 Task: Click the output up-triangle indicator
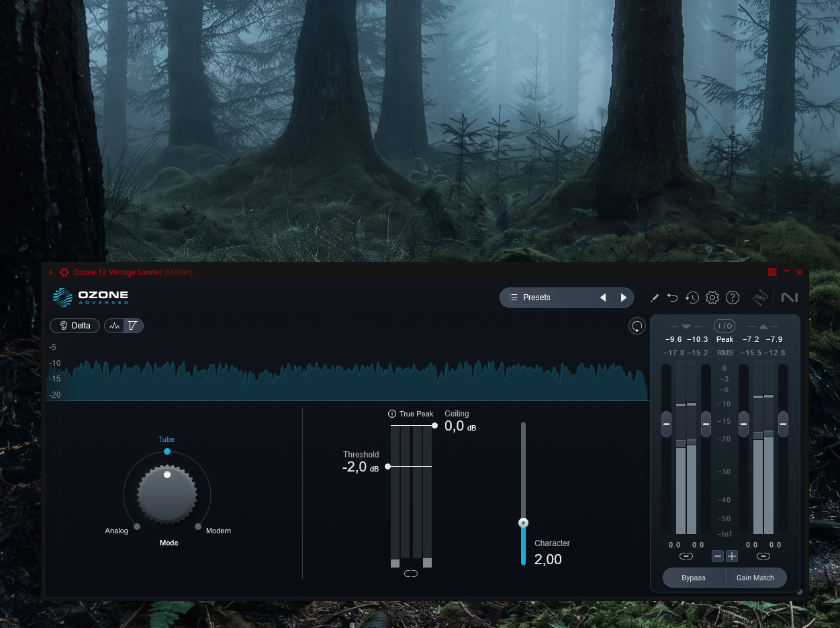763,326
